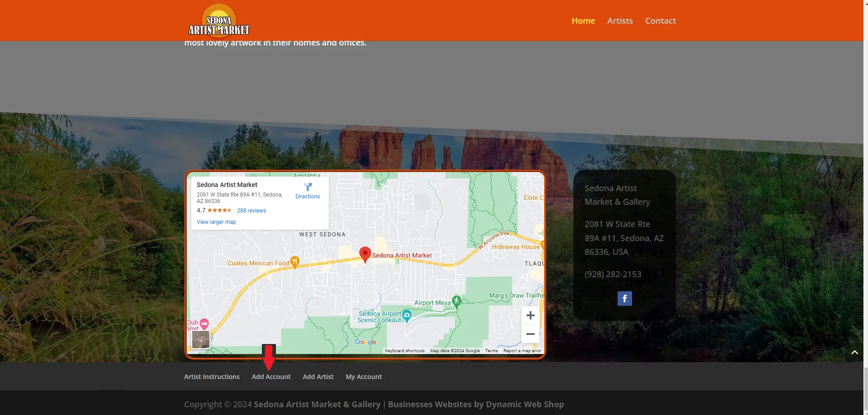868x415 pixels.
Task: Select the Cuates Mexican Food marker
Action: [295, 262]
